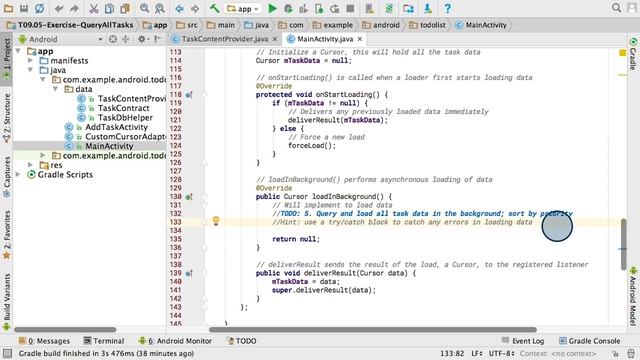Open the Structure side tab
Image resolution: width=640 pixels, height=360 pixels.
[7, 118]
